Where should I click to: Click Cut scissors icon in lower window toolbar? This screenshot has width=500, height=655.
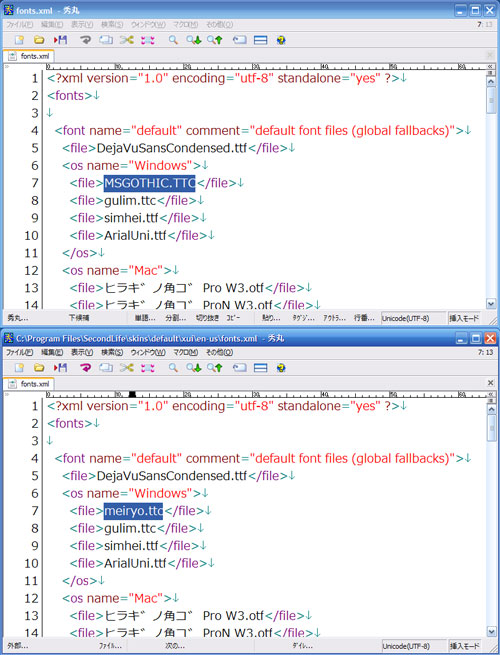click(x=126, y=368)
